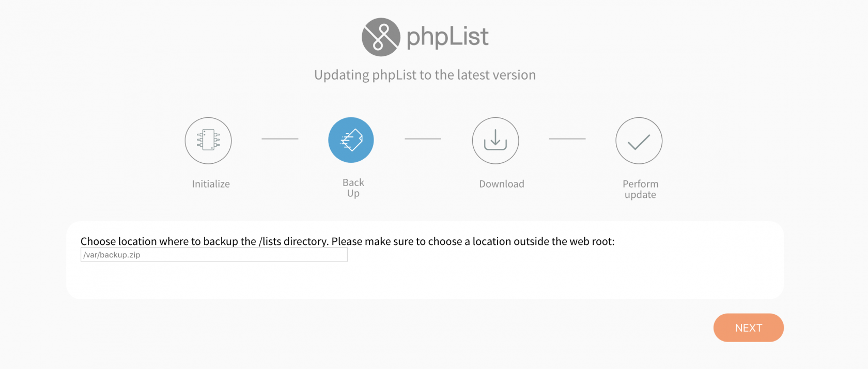Select the Initialize step chip icon

[208, 141]
